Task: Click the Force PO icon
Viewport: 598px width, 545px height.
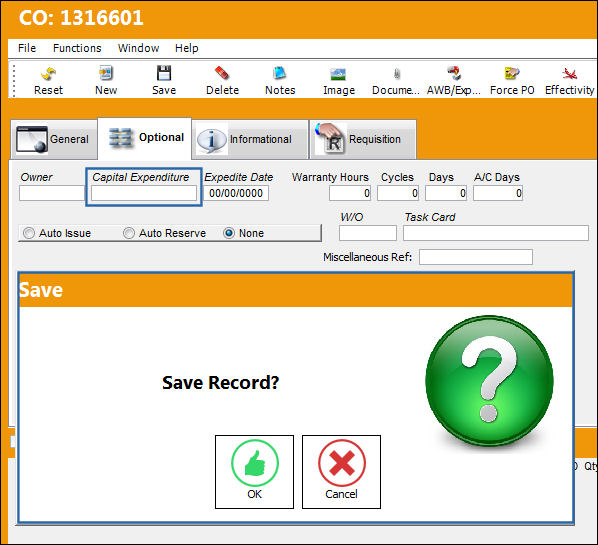Action: [x=512, y=73]
